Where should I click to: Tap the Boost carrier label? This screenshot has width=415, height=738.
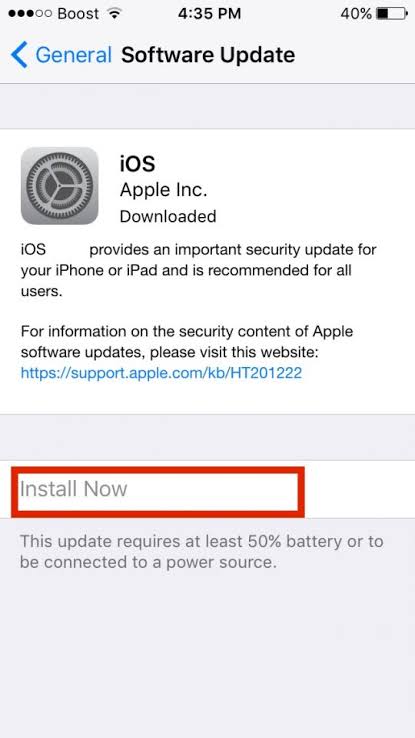pyautogui.click(x=80, y=14)
